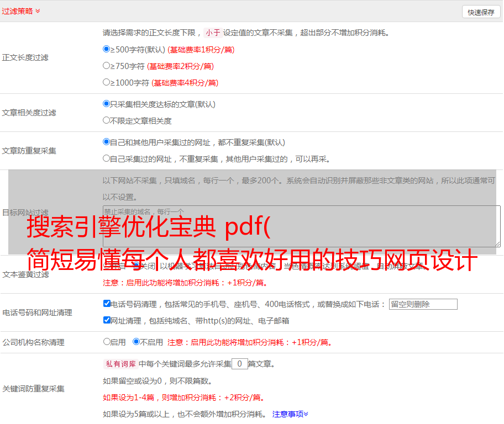Viewport: 504px width, 424px height.
Task: Click the 如果留空或设为0 hint text
Action: coord(158,381)
